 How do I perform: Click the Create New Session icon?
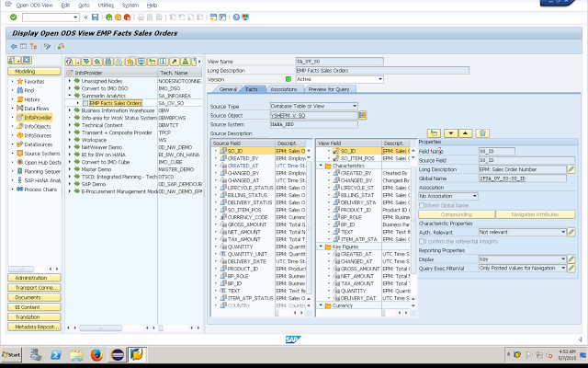tap(213, 17)
